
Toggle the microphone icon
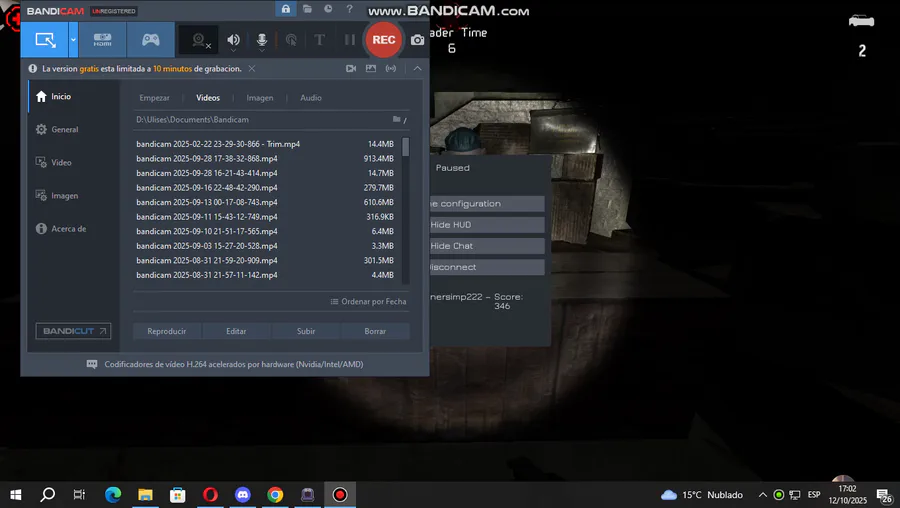[x=262, y=40]
